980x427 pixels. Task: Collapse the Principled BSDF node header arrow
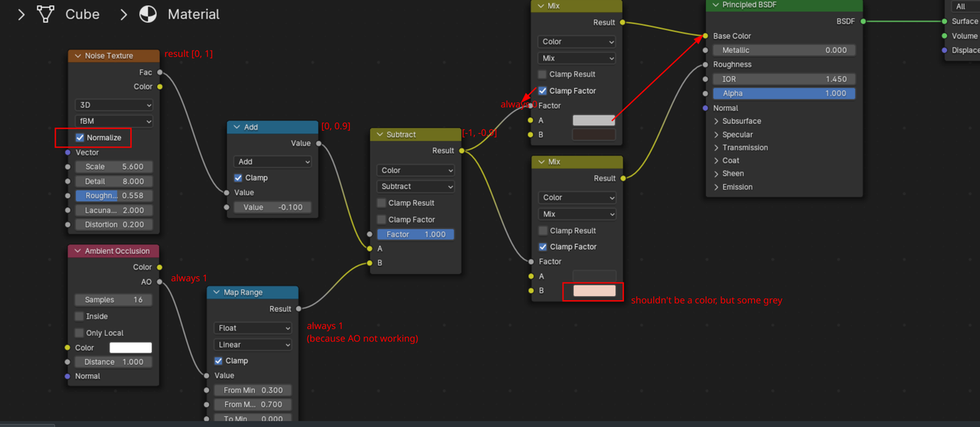(714, 5)
